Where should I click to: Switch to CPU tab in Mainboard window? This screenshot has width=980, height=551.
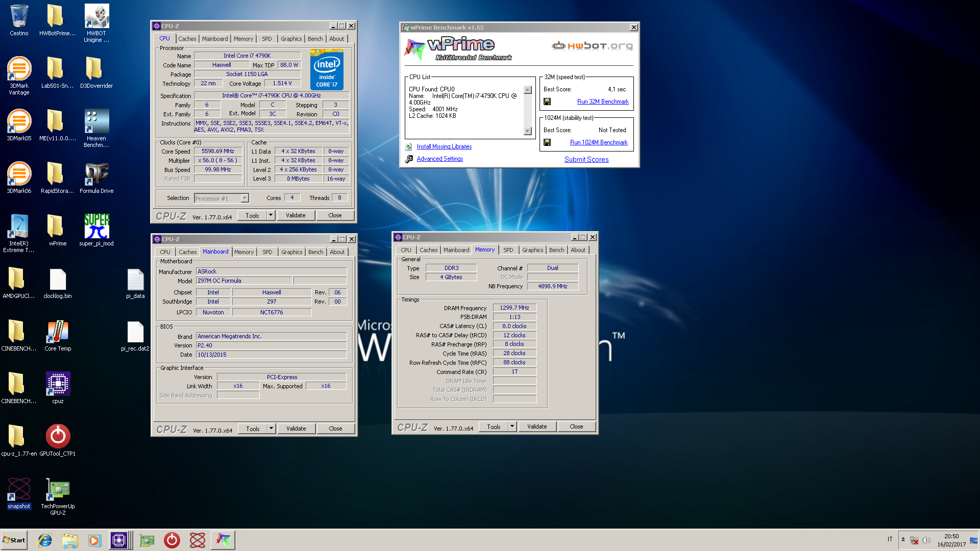[x=165, y=252]
